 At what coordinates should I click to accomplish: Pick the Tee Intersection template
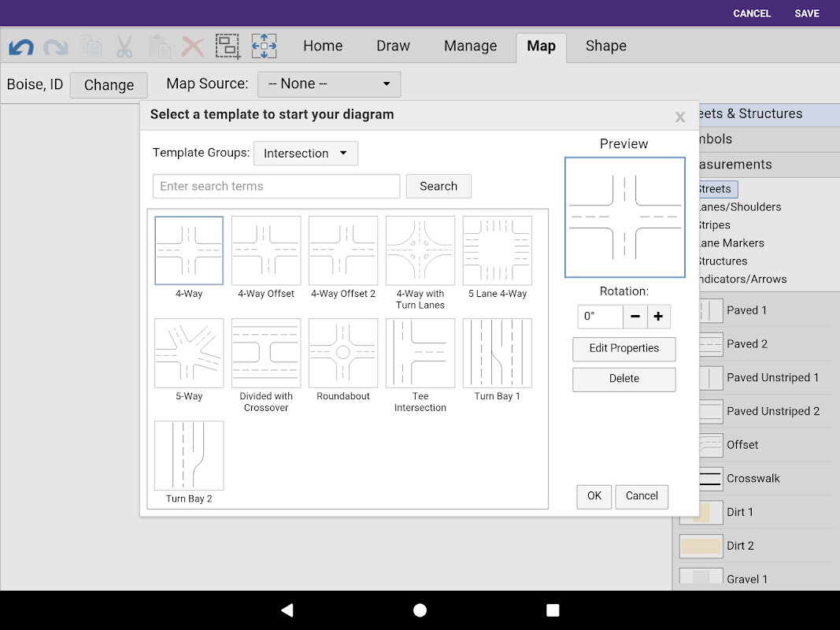click(420, 354)
